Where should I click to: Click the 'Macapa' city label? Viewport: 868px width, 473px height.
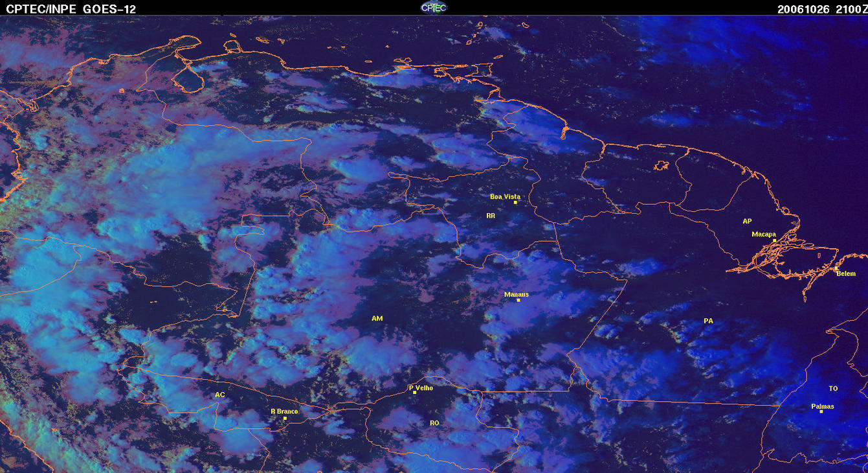click(764, 234)
